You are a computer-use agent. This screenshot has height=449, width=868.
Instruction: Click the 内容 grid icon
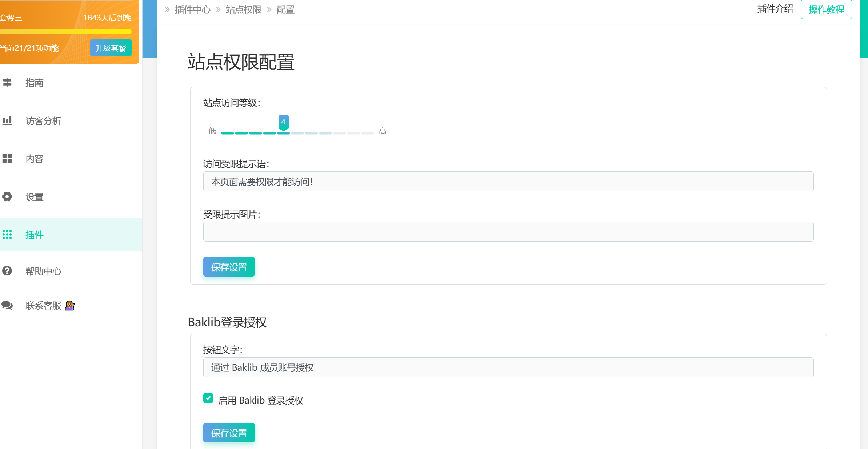point(7,159)
